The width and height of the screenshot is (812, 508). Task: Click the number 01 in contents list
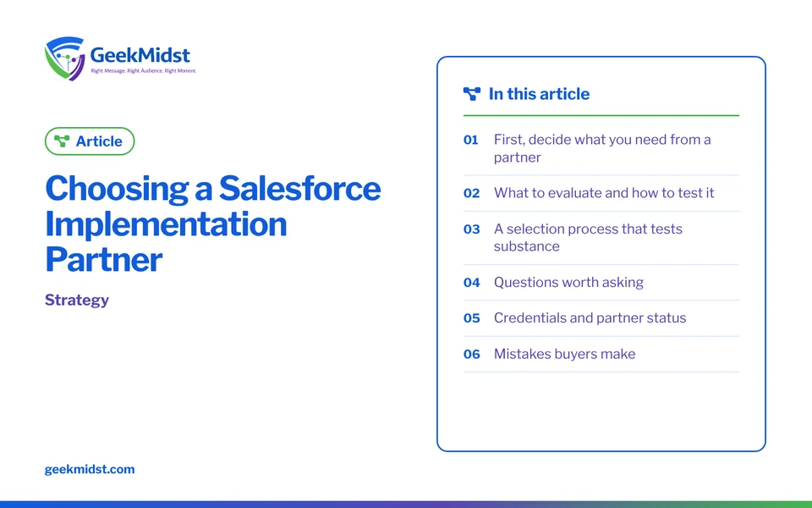[x=471, y=140]
